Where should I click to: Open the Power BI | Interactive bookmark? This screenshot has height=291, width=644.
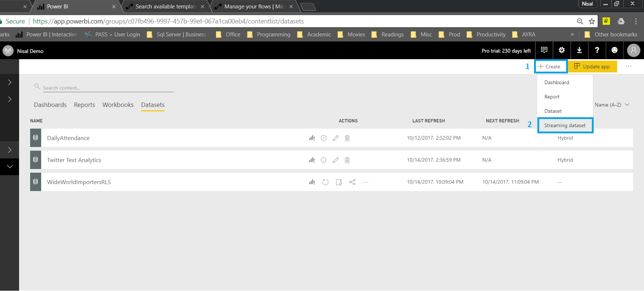pos(46,35)
